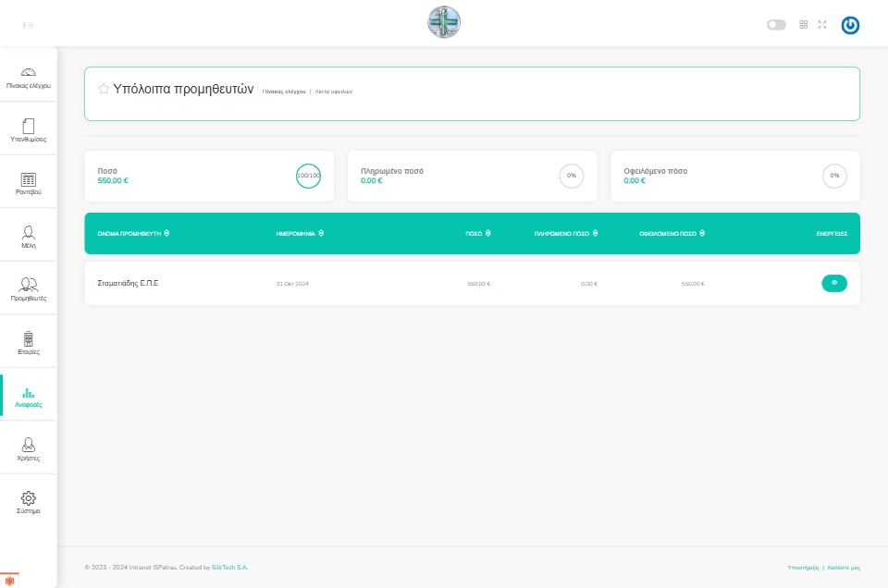The image size is (888, 588).
Task: Enter fullscreen mode via expand icon
Action: pos(822,25)
